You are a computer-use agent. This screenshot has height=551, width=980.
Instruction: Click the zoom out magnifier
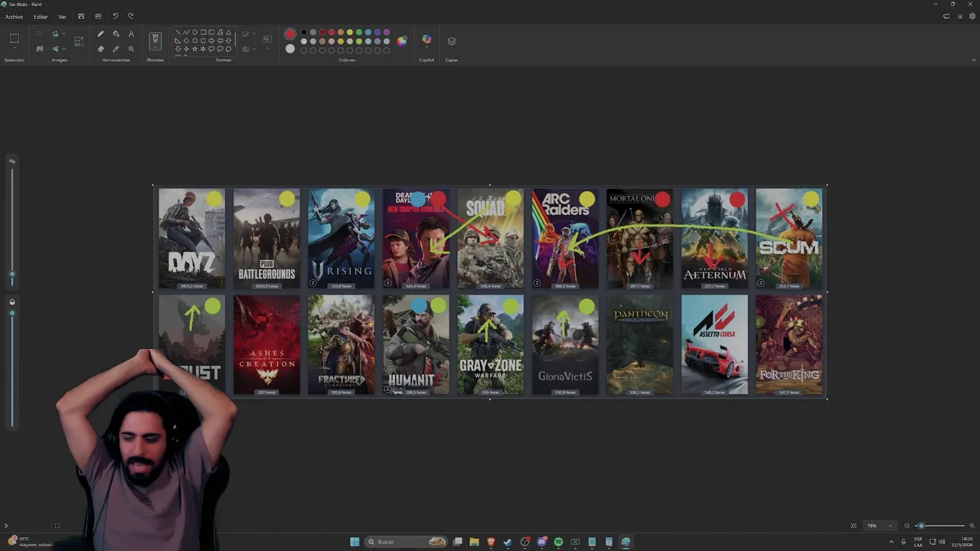click(907, 526)
